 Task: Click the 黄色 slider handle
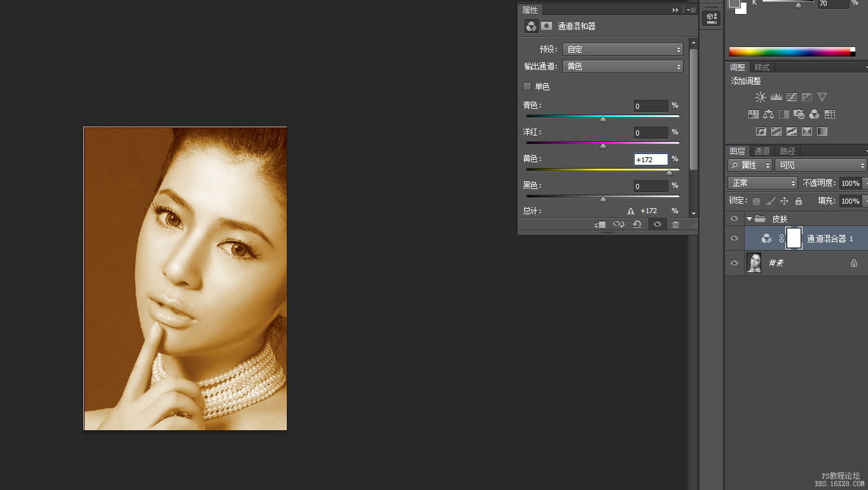coord(669,172)
